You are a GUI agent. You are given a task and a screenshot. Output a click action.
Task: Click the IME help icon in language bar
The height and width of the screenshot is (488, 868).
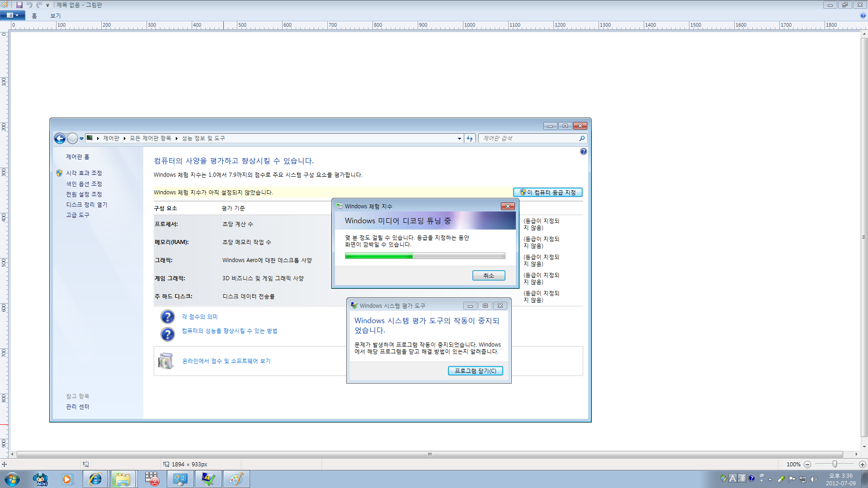coord(752,478)
